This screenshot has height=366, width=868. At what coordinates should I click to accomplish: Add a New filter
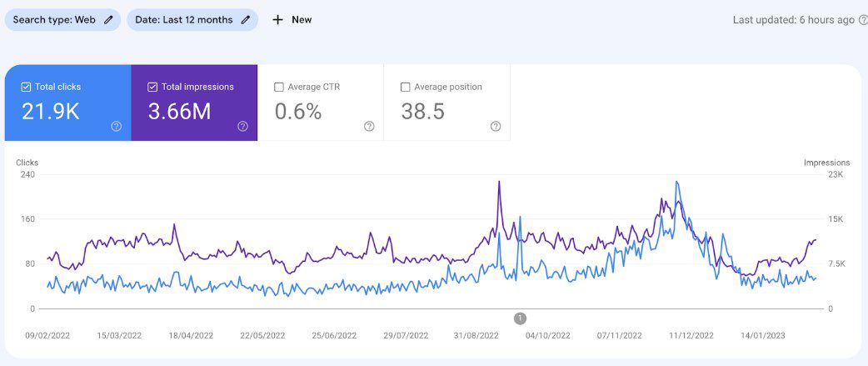pyautogui.click(x=292, y=20)
